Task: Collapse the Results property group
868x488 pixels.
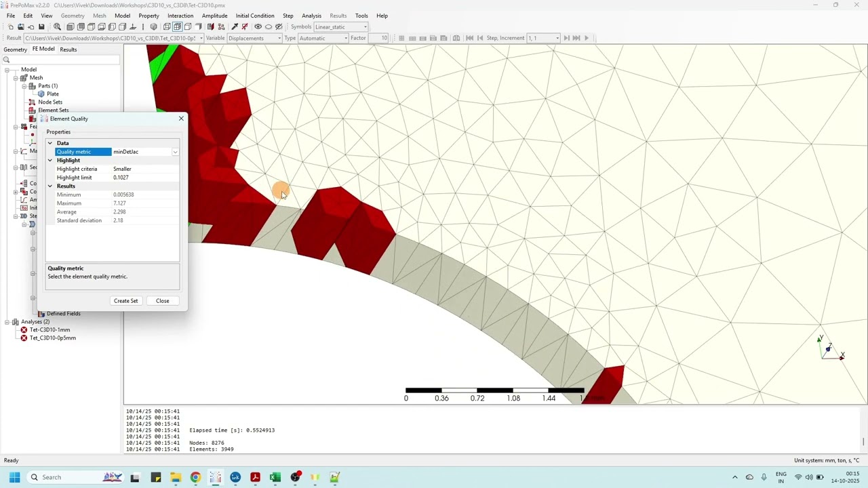Action: click(50, 186)
